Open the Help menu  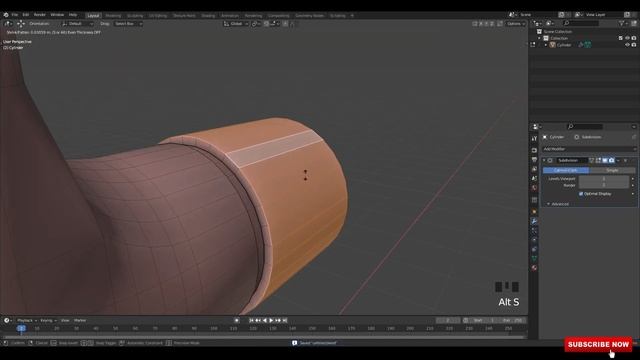pos(73,15)
